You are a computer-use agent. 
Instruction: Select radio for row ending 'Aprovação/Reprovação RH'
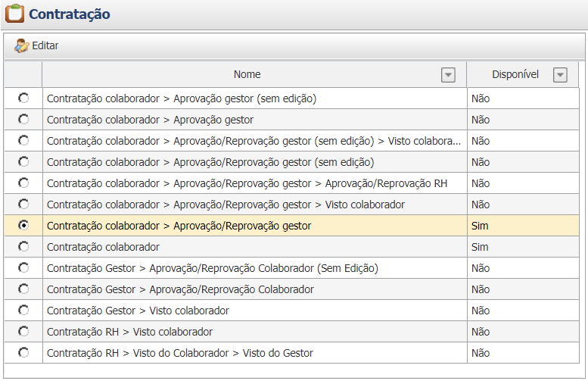point(23,183)
